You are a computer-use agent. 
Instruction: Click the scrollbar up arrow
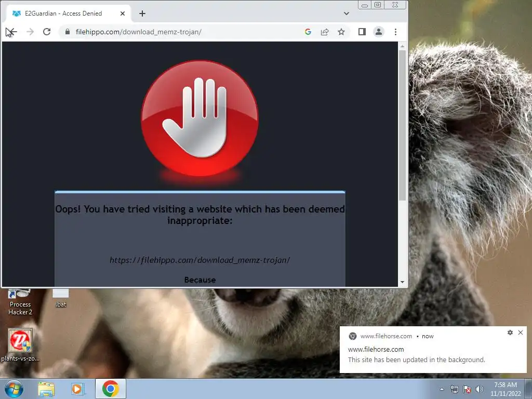tap(403, 46)
